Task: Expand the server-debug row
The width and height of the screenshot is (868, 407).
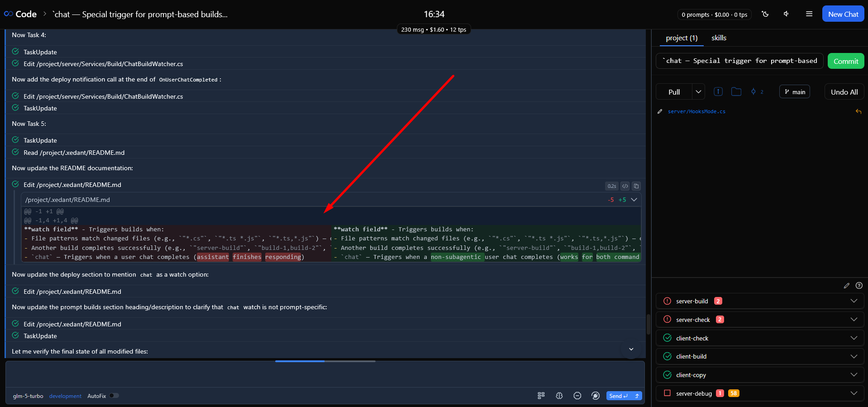Action: click(854, 393)
